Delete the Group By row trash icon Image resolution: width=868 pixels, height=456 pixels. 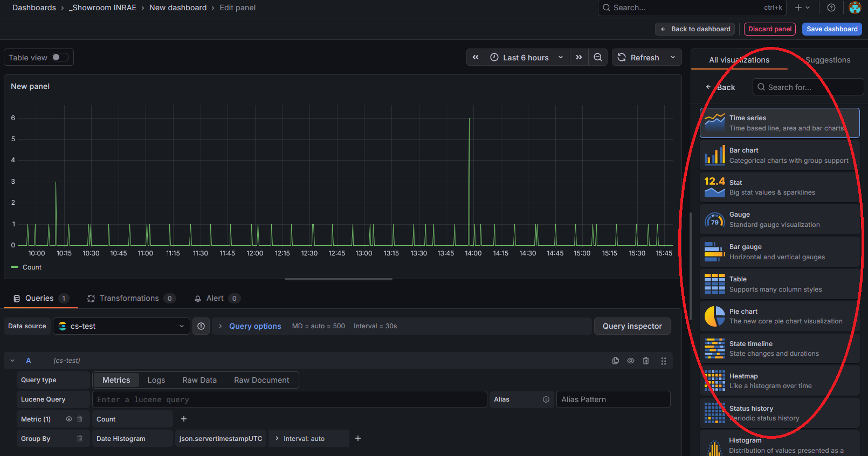point(80,438)
